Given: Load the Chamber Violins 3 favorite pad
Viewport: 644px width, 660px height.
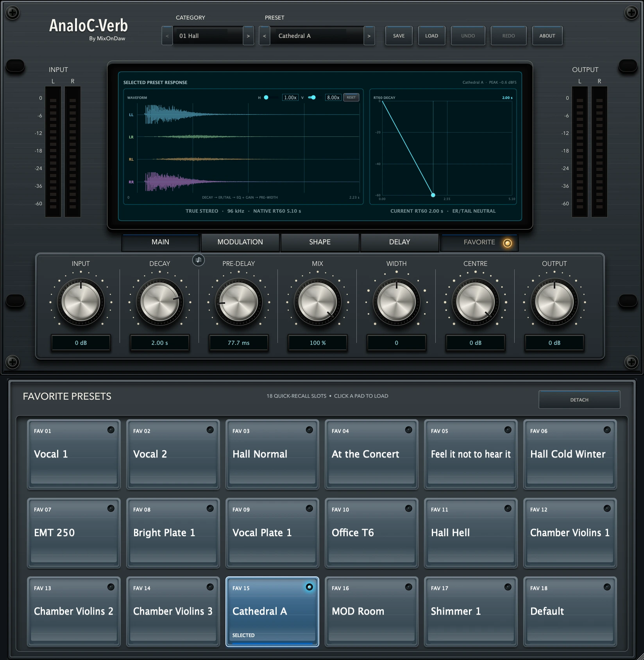Looking at the screenshot, I should [x=173, y=612].
